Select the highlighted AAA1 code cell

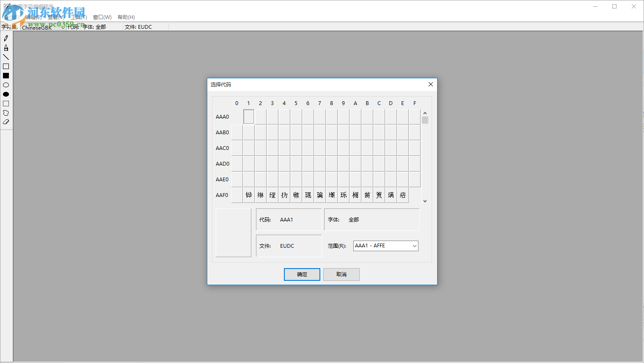[x=249, y=116]
